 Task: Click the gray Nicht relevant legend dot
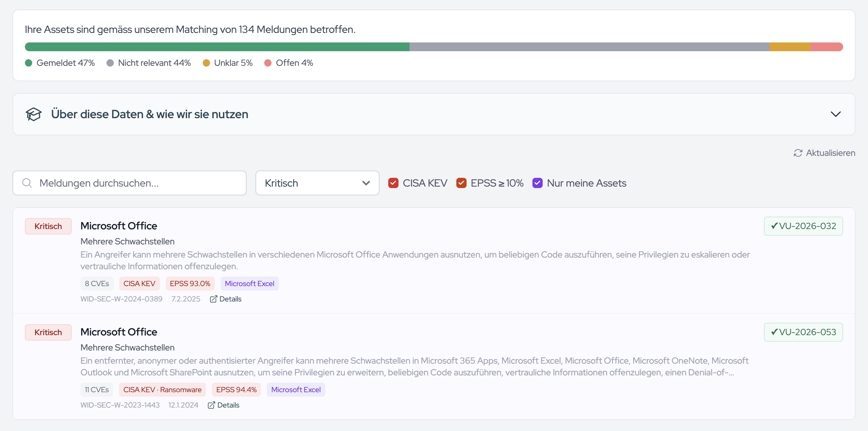pos(110,63)
